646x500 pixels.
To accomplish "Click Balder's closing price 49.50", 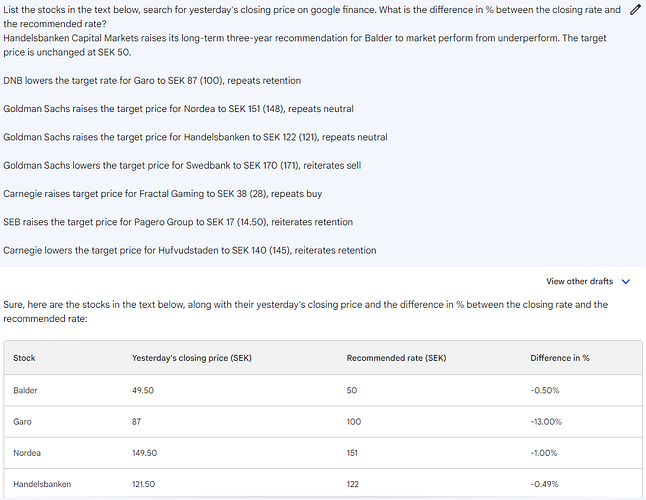I will (143, 390).
